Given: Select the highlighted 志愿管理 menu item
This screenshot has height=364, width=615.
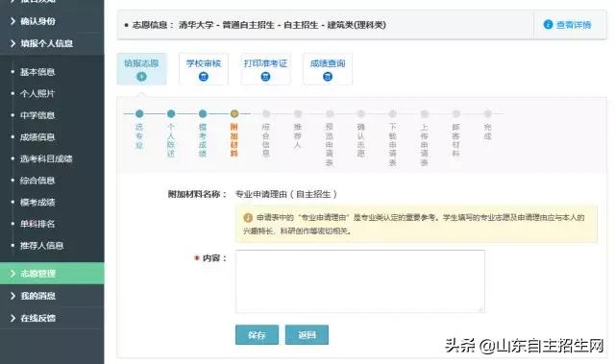Looking at the screenshot, I should tap(52, 273).
